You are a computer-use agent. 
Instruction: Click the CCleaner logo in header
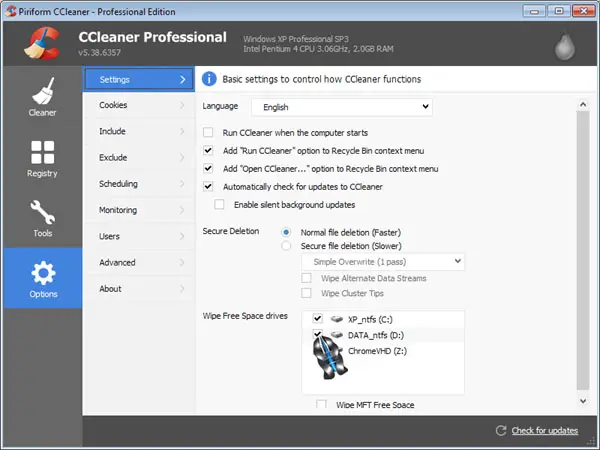pos(42,43)
